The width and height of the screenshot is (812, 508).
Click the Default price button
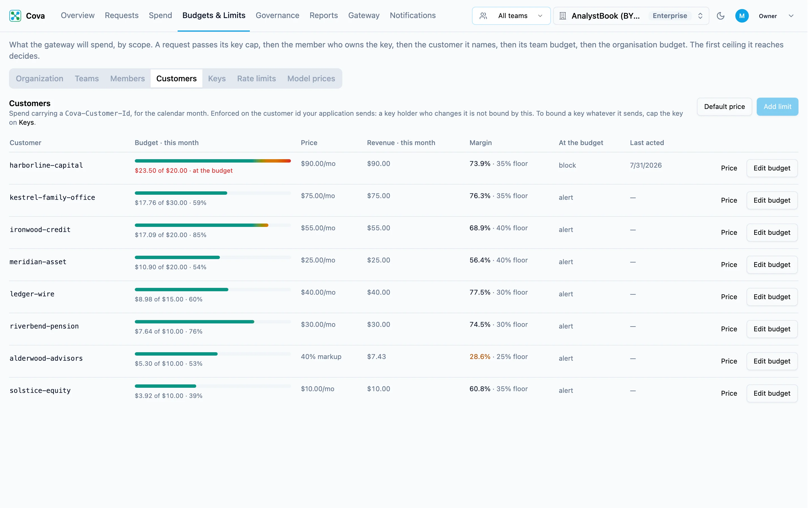(724, 107)
